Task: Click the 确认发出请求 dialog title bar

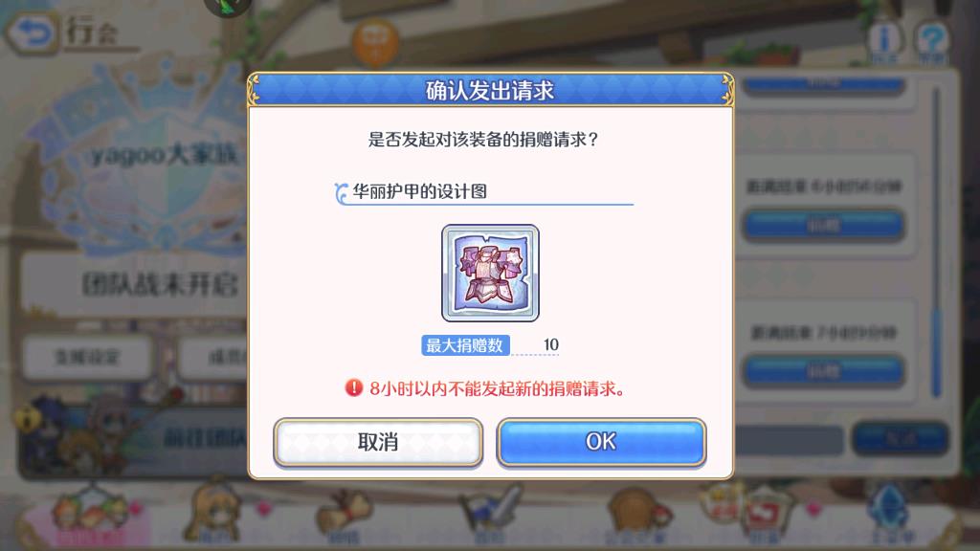Action: [491, 91]
